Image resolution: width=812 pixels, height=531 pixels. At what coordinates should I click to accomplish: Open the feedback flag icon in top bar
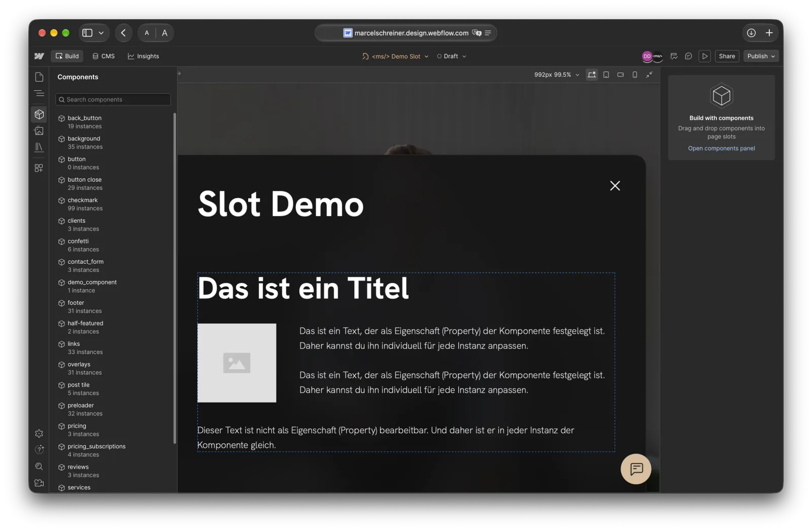[x=674, y=56]
